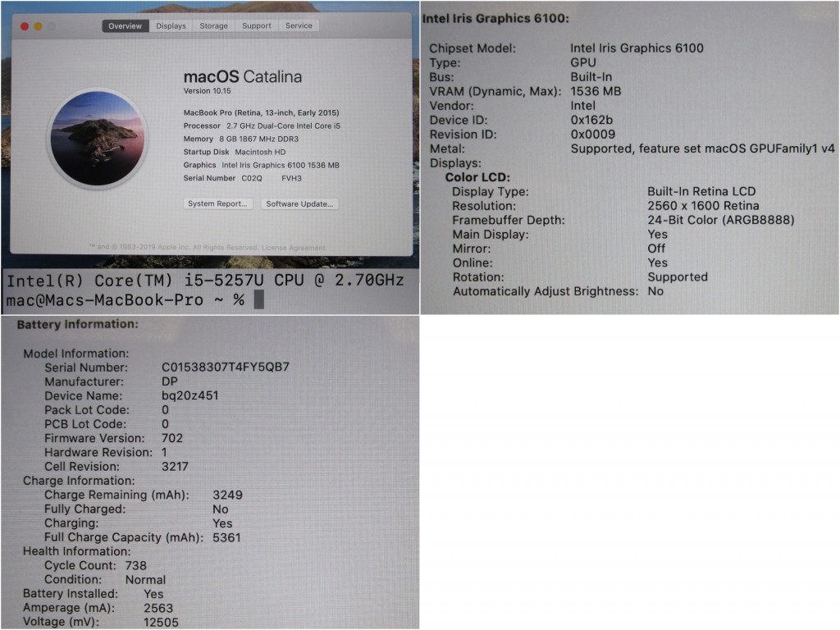The height and width of the screenshot is (630, 840).
Task: Switch to the Support tab
Action: pos(257,25)
